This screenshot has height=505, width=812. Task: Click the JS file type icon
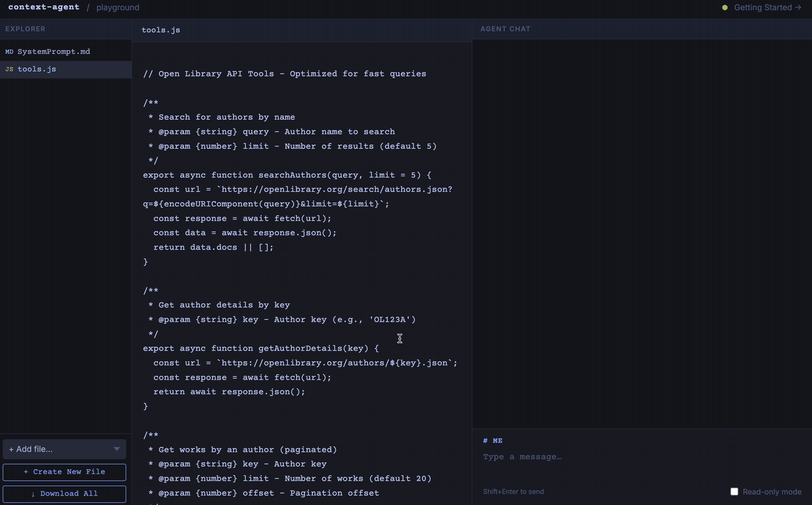(x=9, y=70)
